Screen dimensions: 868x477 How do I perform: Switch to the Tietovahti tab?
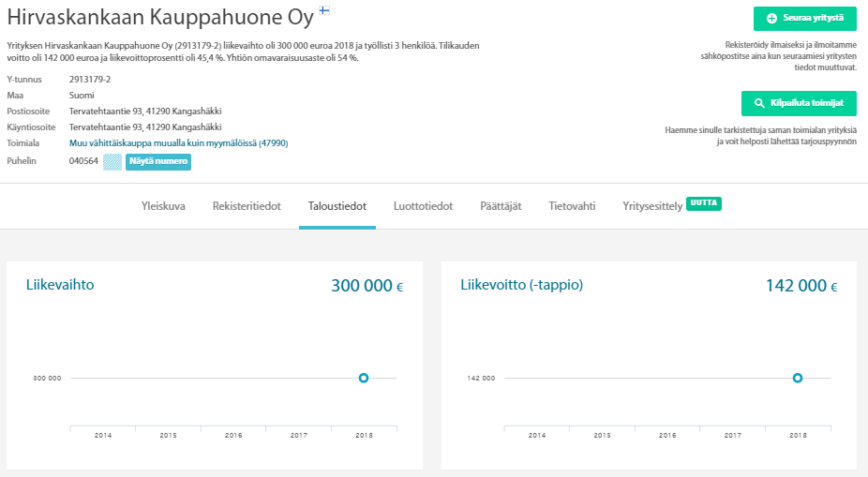(572, 206)
